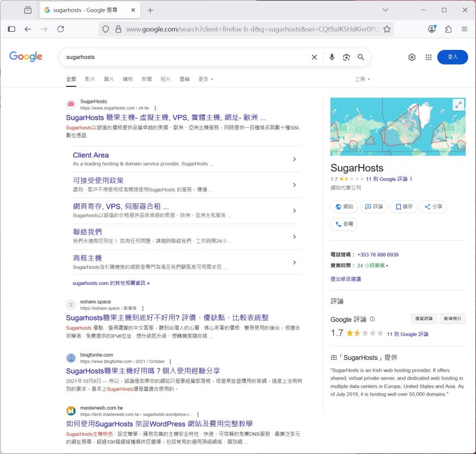Reload the current page

coord(61,29)
